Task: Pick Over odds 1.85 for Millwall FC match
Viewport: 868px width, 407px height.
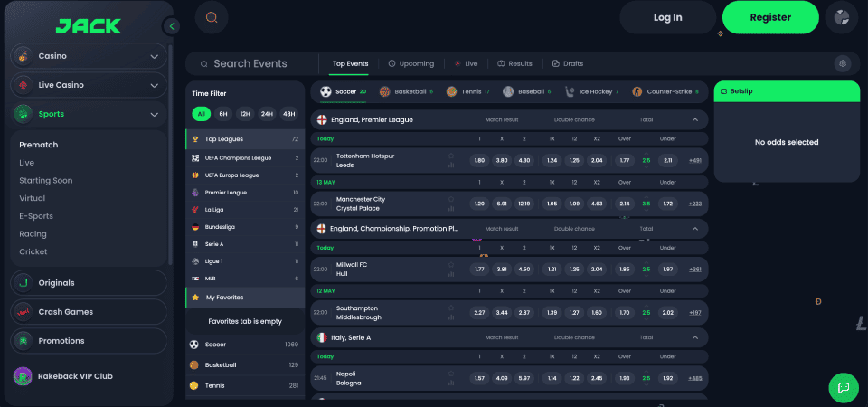Action: [x=625, y=270]
